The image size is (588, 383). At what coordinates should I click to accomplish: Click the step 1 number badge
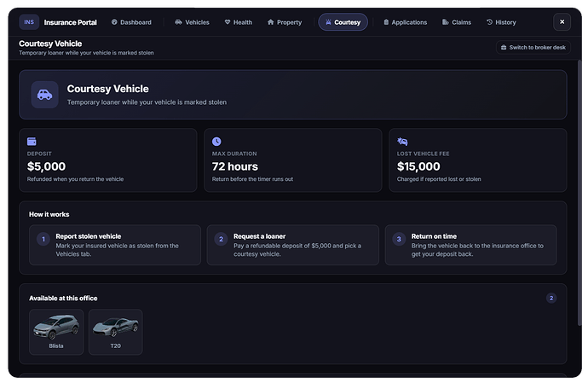(x=43, y=239)
